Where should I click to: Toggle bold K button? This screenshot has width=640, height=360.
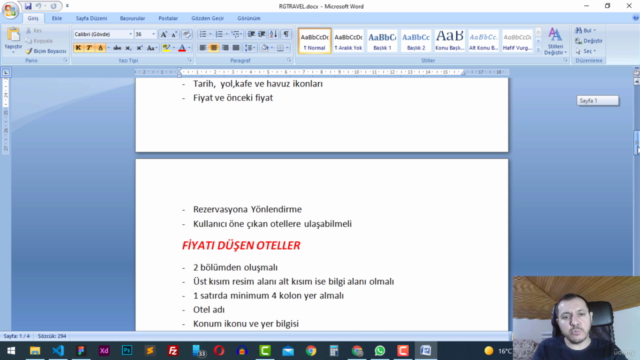(78, 48)
